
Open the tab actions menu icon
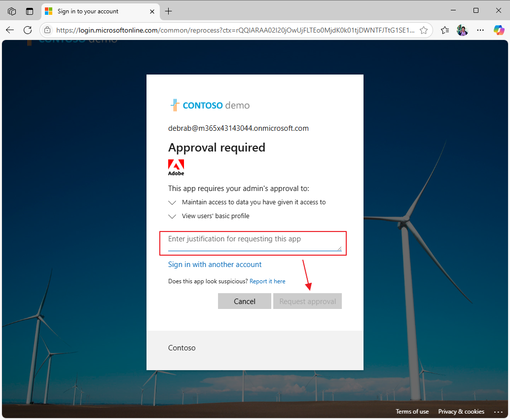(x=30, y=11)
